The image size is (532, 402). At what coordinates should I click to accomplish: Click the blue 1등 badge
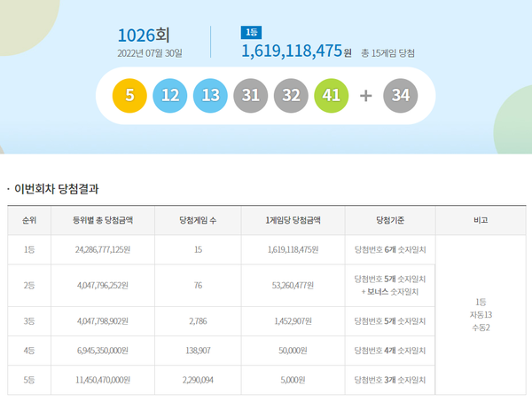click(x=251, y=32)
